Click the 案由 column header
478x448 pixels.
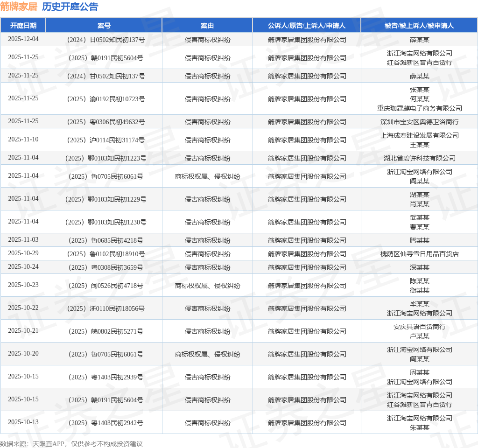[x=207, y=26]
